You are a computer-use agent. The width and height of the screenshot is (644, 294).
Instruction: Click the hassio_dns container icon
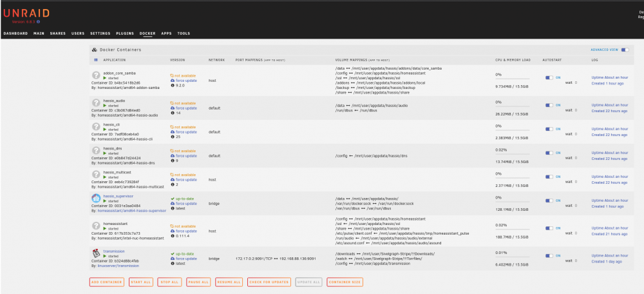(96, 150)
